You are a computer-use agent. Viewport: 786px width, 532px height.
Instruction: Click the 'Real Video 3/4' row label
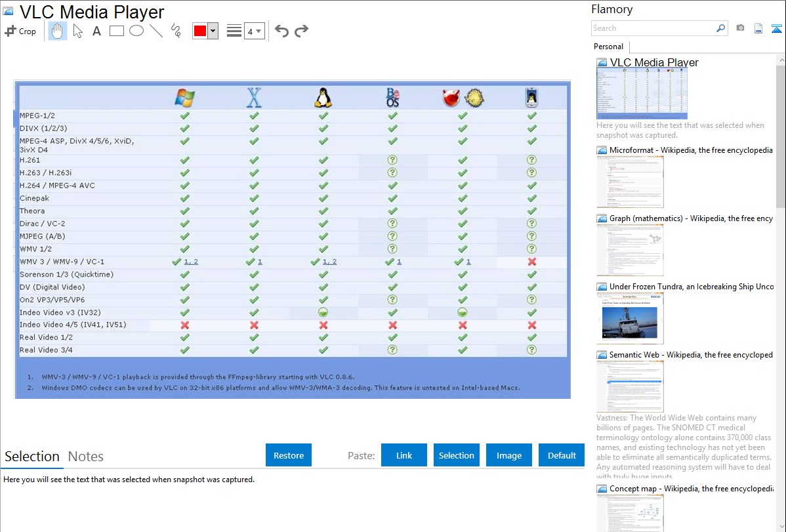[x=46, y=350]
